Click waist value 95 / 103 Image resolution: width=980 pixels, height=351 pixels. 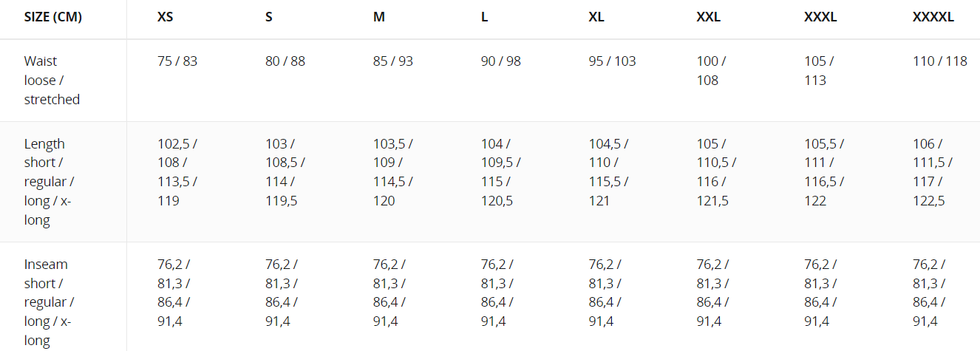[x=613, y=61]
